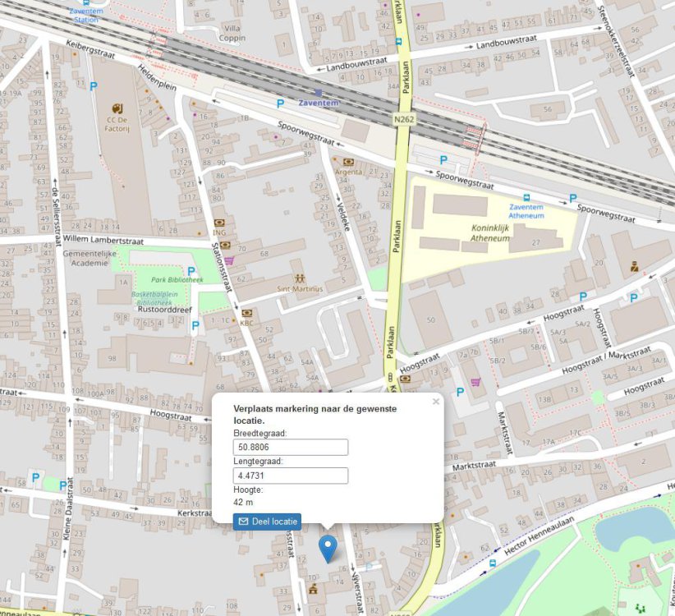Focus the Breedtegraad latitude field
The width and height of the screenshot is (675, 616).
pos(291,448)
